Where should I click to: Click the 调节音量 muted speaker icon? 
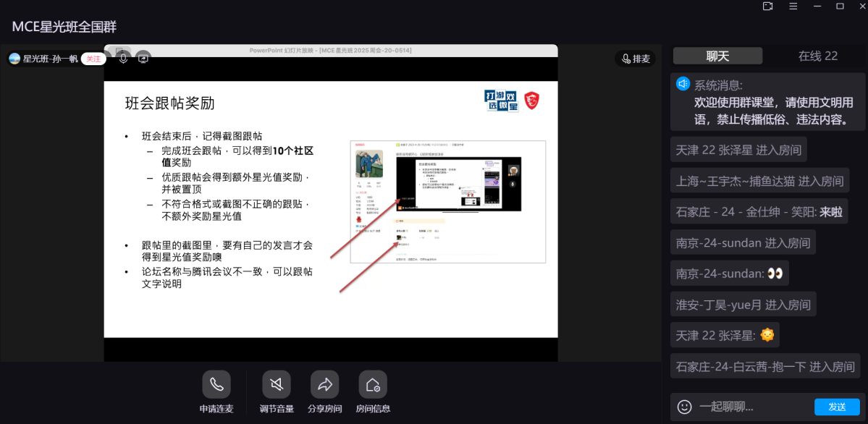pyautogui.click(x=277, y=384)
